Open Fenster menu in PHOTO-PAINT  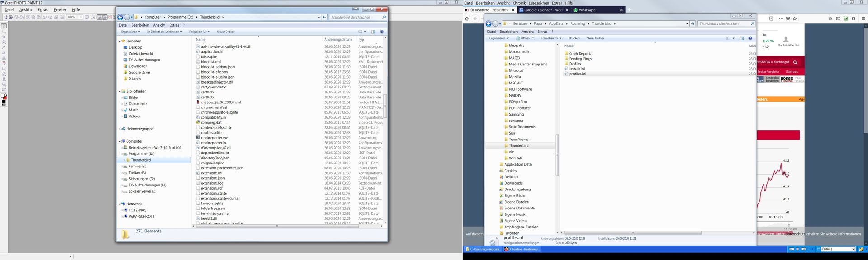click(x=60, y=9)
